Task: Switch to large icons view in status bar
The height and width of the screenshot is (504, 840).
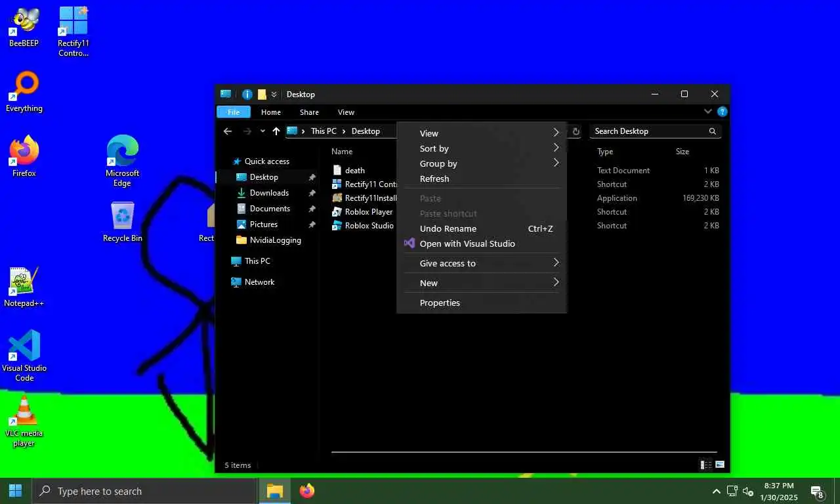Action: pyautogui.click(x=720, y=465)
